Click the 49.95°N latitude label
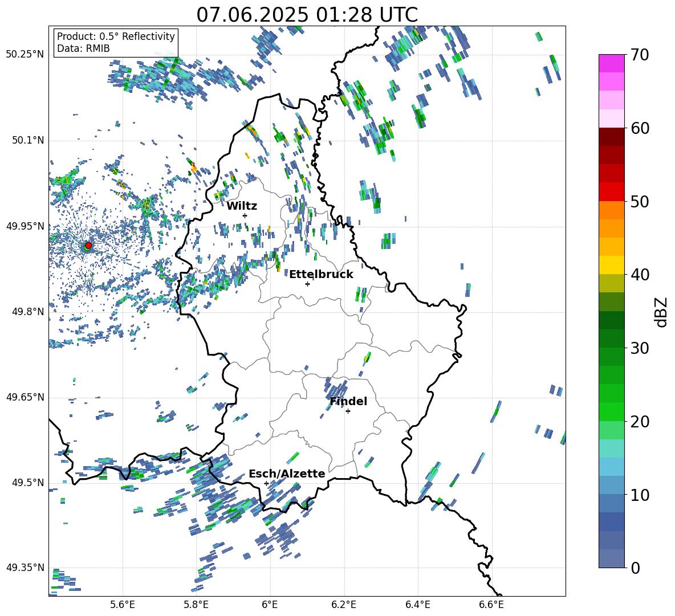 tap(25, 226)
